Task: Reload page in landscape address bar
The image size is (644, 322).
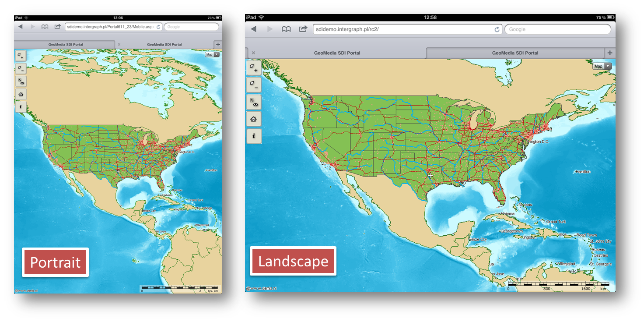Action: coord(497,29)
